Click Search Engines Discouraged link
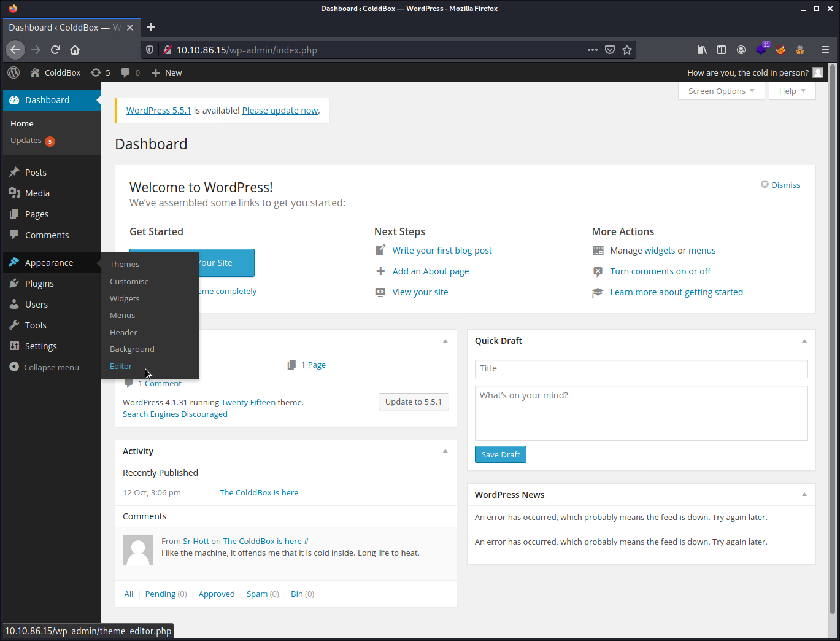The image size is (840, 641). pos(175,414)
